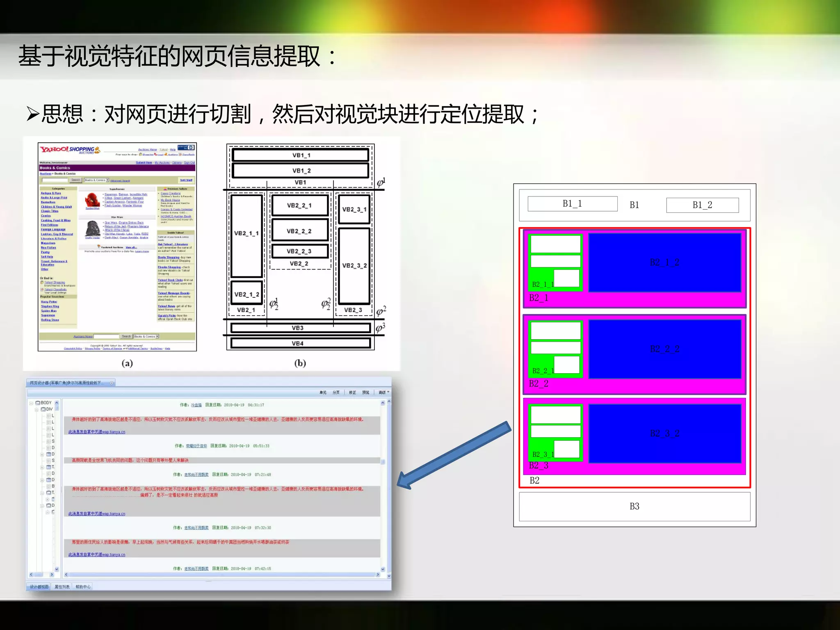This screenshot has height=630, width=840.
Task: Click the VB2_1_2 block in figure (b)
Action: point(247,293)
